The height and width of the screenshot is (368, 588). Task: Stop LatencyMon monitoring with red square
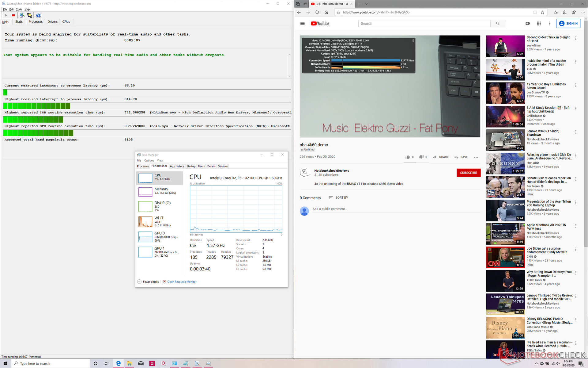point(13,15)
